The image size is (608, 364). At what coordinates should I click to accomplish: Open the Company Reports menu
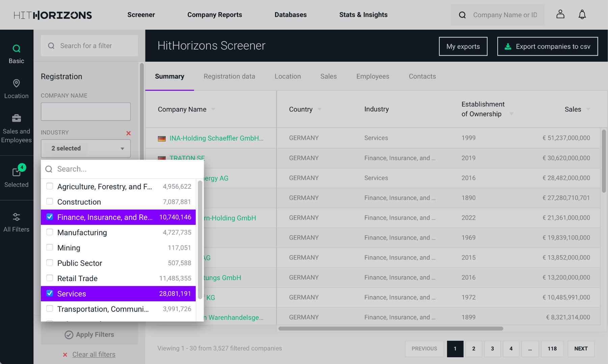pyautogui.click(x=215, y=15)
